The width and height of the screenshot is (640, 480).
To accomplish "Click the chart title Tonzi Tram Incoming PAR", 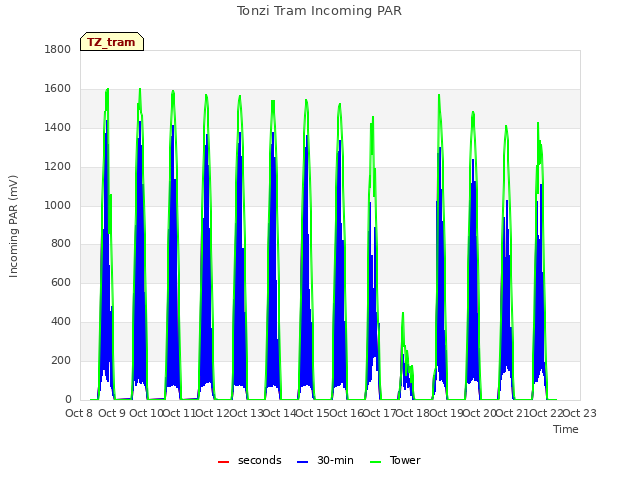I will (x=319, y=11).
